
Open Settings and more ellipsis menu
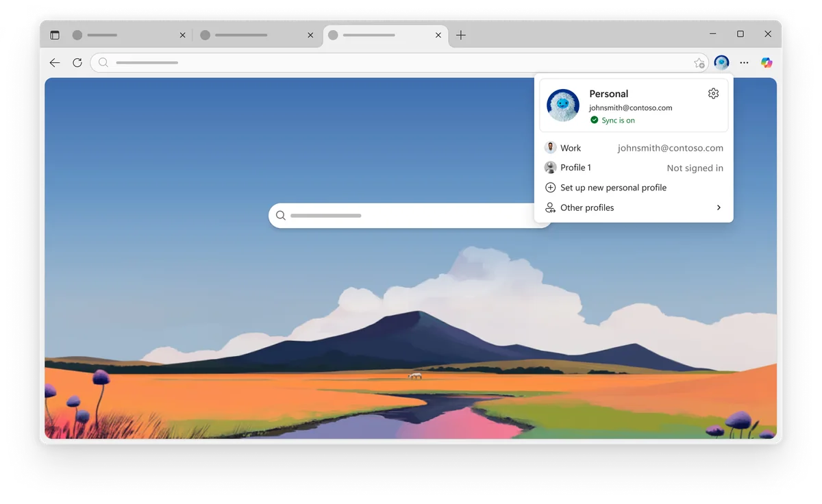click(744, 63)
